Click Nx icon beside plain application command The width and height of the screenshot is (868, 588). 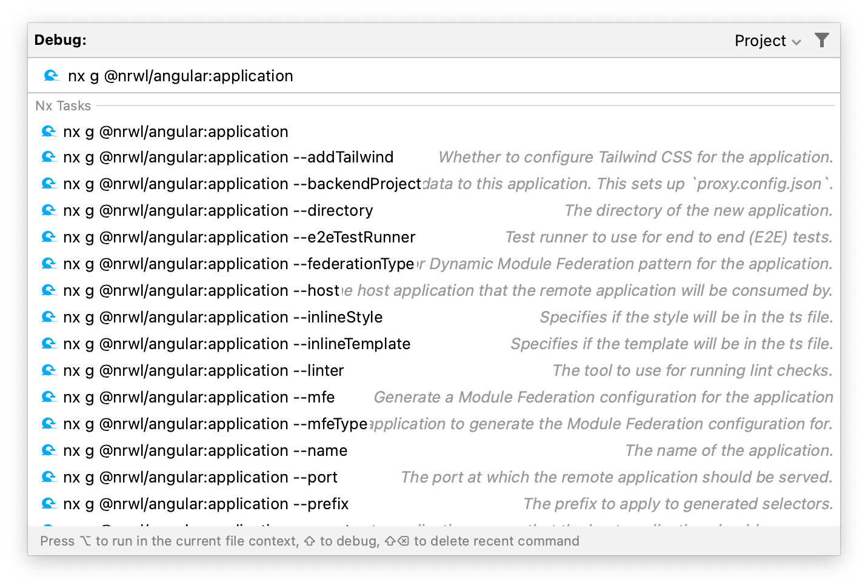tap(49, 132)
